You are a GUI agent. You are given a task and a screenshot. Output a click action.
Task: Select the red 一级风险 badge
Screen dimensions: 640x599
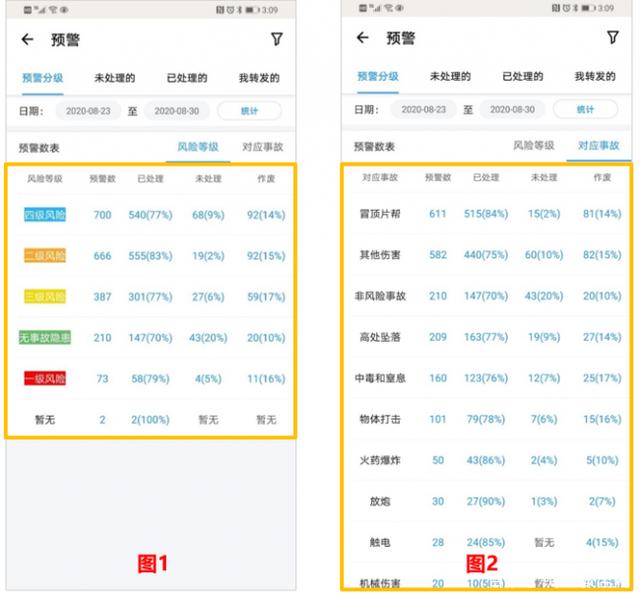pyautogui.click(x=44, y=379)
